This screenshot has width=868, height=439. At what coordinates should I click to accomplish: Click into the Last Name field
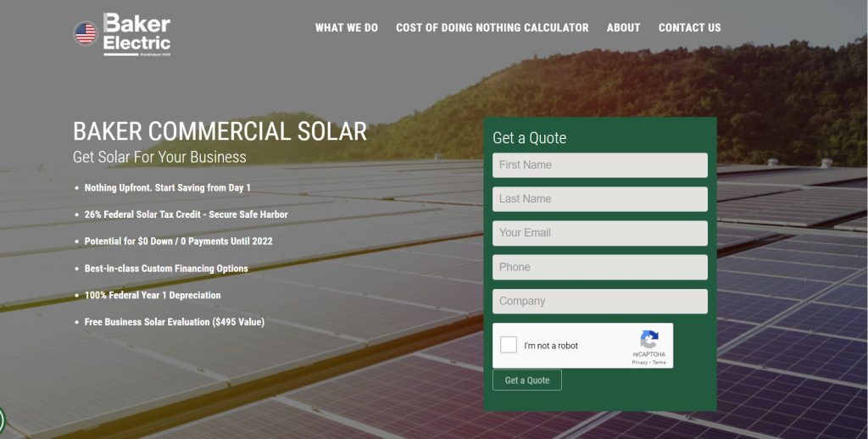[599, 199]
